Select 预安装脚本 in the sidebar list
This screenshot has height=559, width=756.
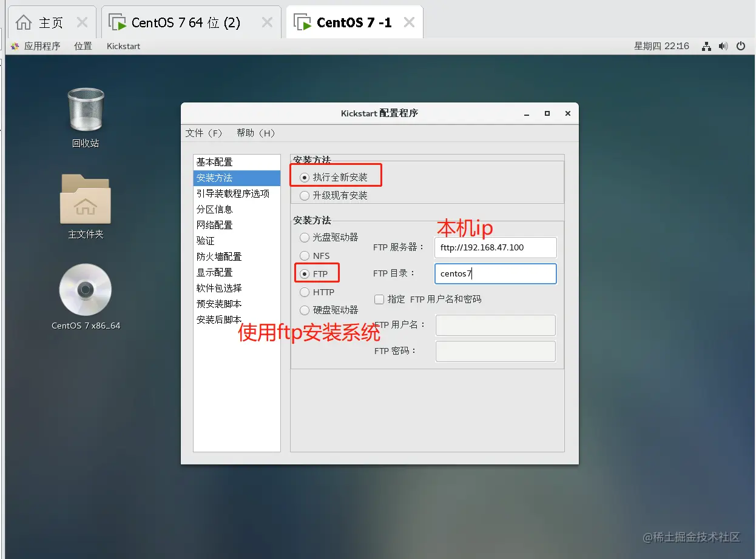point(237,304)
